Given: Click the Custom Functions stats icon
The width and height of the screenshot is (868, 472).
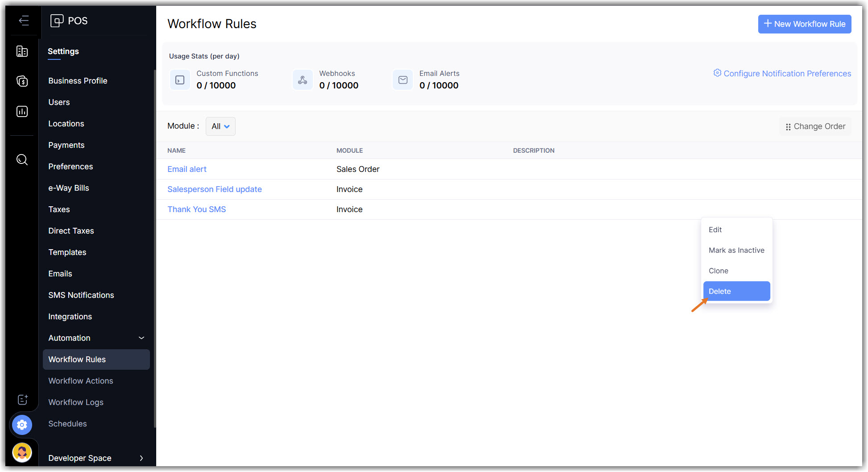Looking at the screenshot, I should pos(180,80).
